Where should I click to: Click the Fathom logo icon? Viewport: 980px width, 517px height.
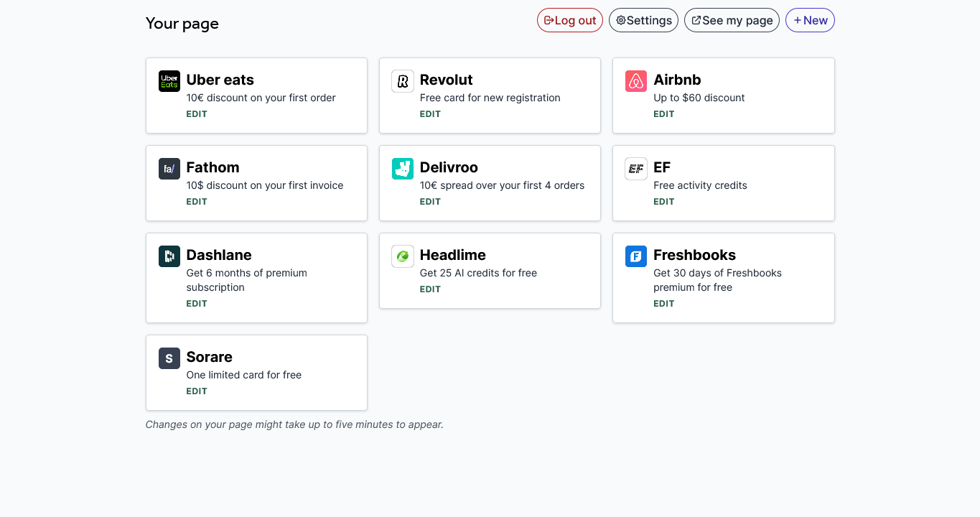(169, 169)
